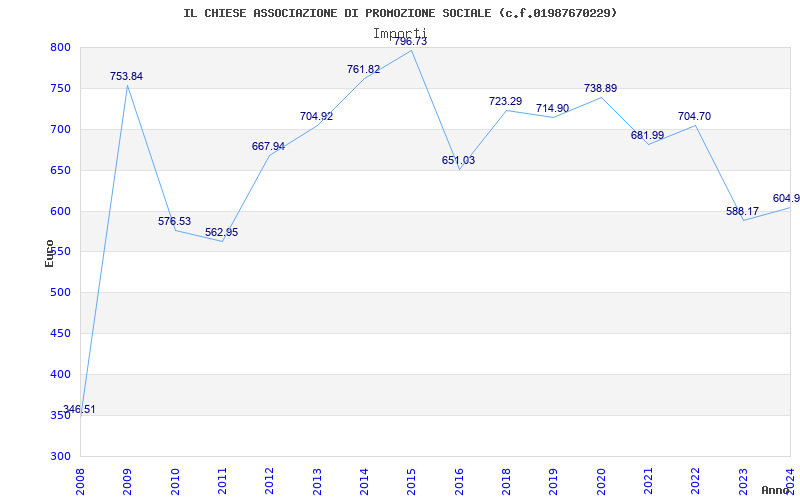Image resolution: width=800 pixels, height=500 pixels.
Task: Click y-axis value 650
Action: click(60, 170)
